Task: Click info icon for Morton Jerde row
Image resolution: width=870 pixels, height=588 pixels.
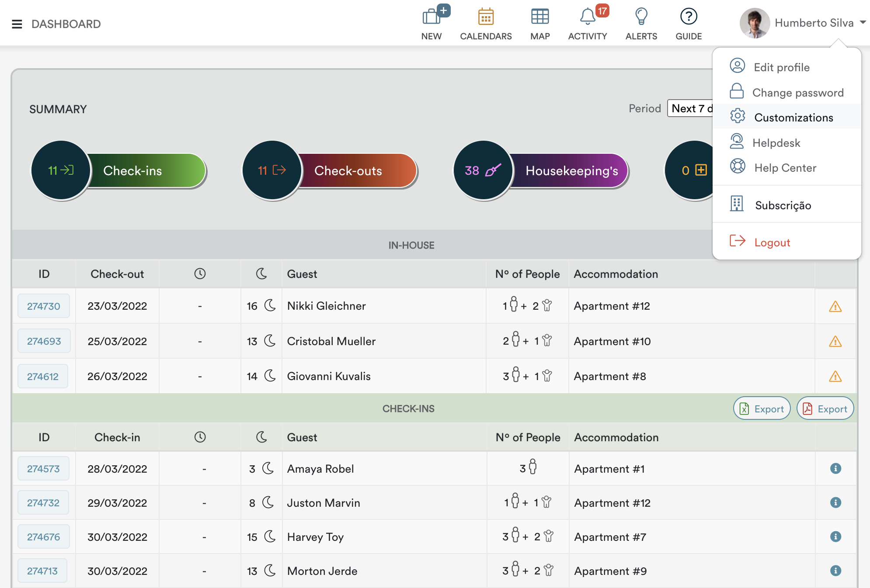Action: 835,571
